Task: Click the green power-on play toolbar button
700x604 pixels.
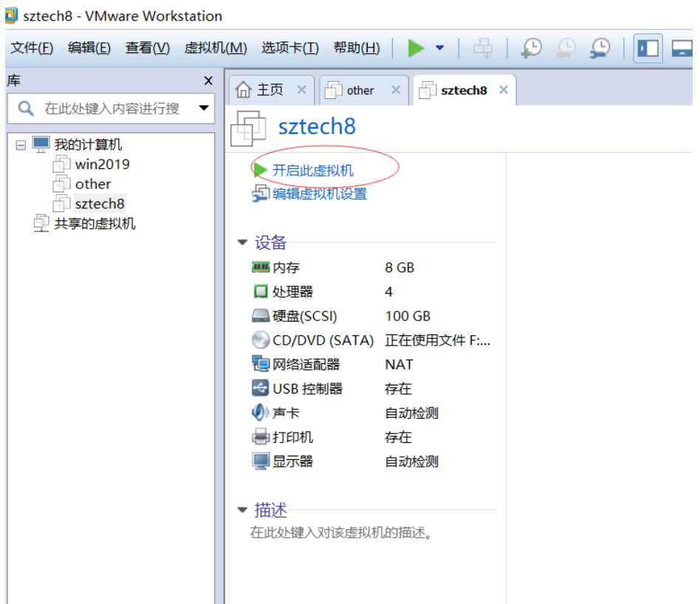Action: click(x=416, y=48)
